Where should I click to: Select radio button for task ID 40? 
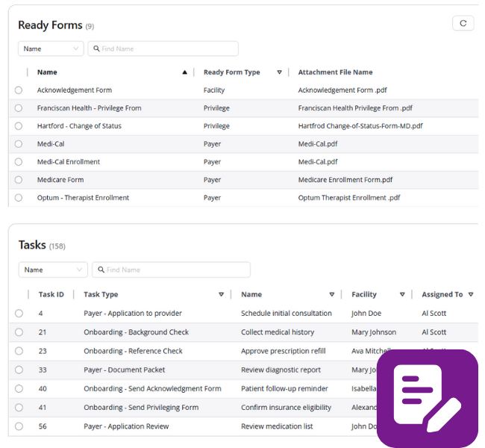[x=19, y=389]
